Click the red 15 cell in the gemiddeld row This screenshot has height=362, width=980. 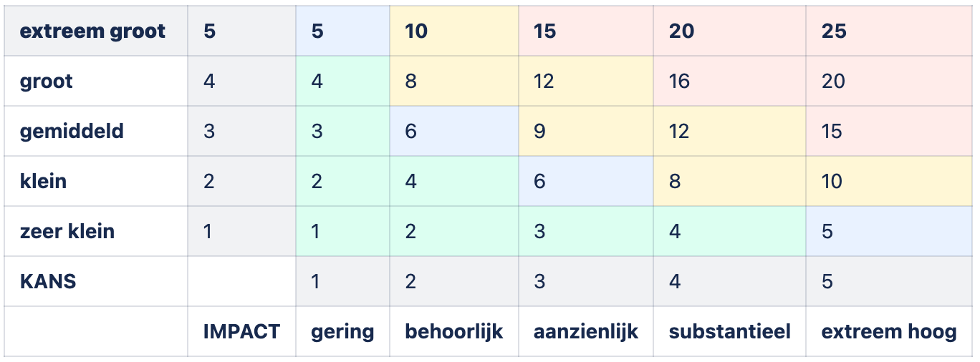[888, 132]
